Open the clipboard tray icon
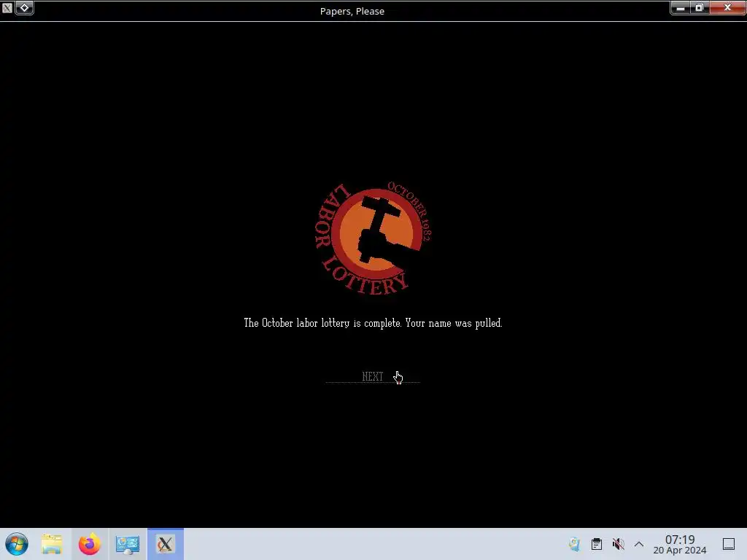Viewport: 747px width, 560px height. pyautogui.click(x=597, y=544)
